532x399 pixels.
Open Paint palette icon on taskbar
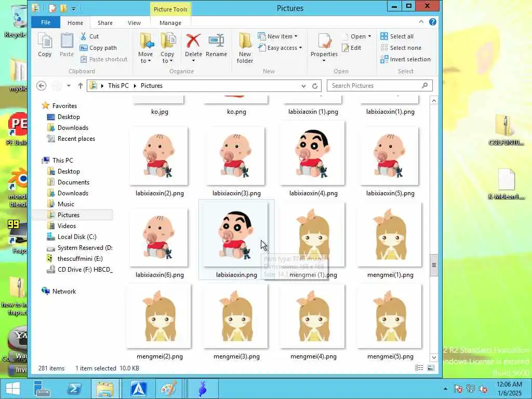pyautogui.click(x=169, y=389)
